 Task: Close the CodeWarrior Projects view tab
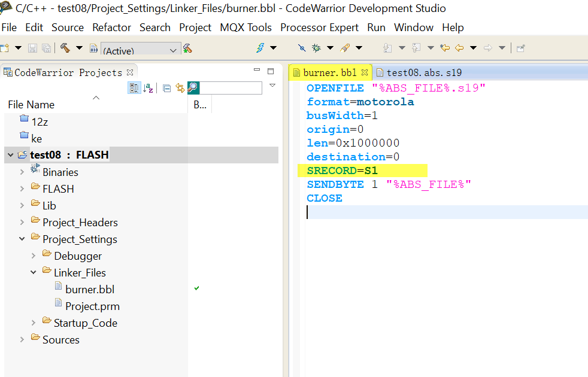click(130, 72)
